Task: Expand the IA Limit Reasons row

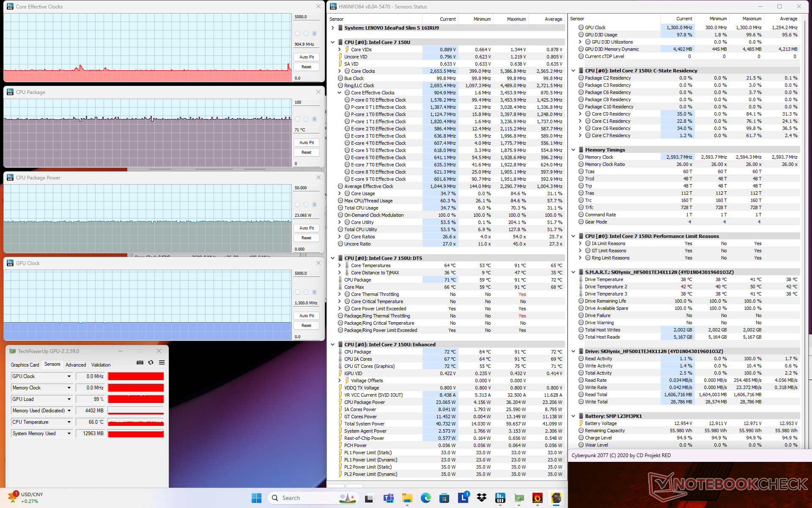Action: click(580, 243)
